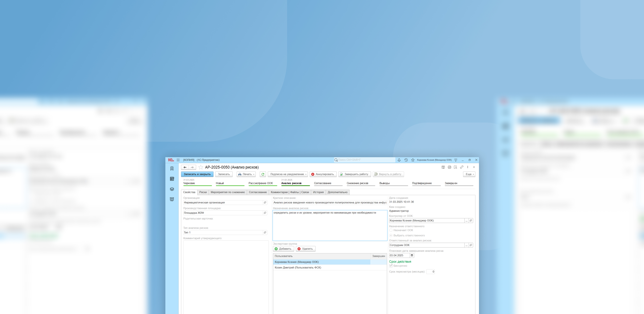
Task: Click Вернуть в работу button
Action: coord(388,174)
